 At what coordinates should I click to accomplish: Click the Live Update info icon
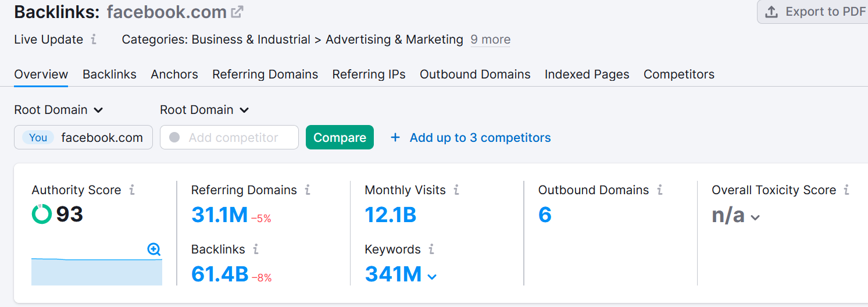click(x=94, y=40)
